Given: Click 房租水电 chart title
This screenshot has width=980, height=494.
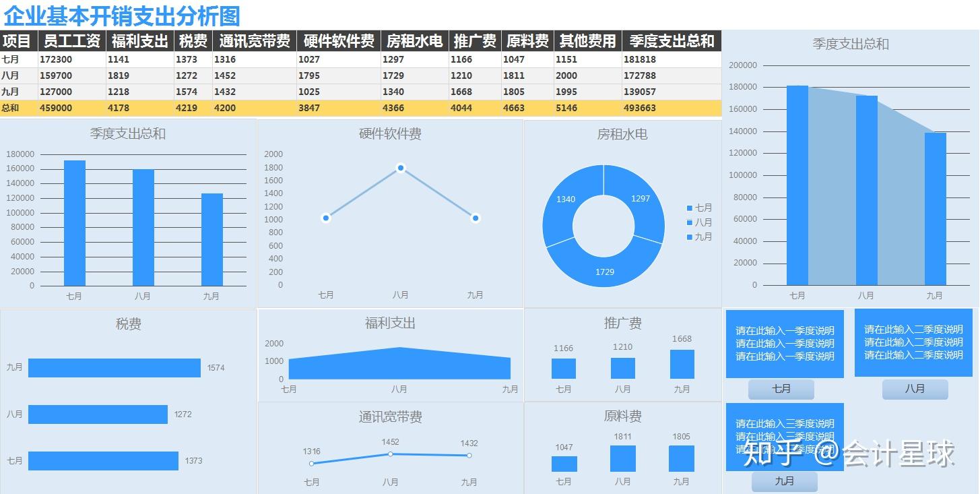Looking at the screenshot, I should 622,134.
